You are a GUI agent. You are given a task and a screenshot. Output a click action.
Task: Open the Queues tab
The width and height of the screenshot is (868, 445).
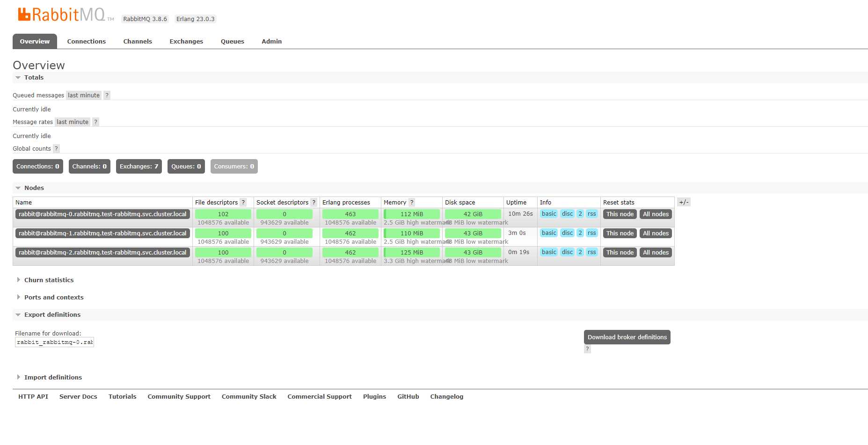click(x=233, y=41)
